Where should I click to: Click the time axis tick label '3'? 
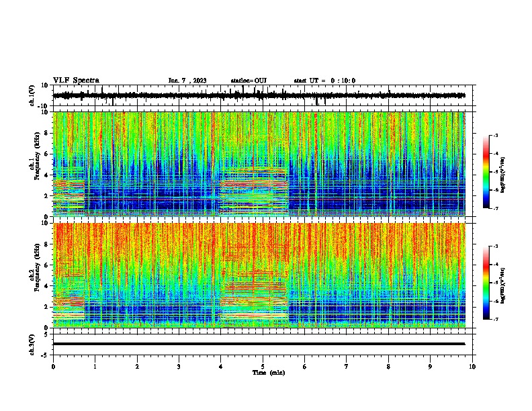[x=179, y=367]
